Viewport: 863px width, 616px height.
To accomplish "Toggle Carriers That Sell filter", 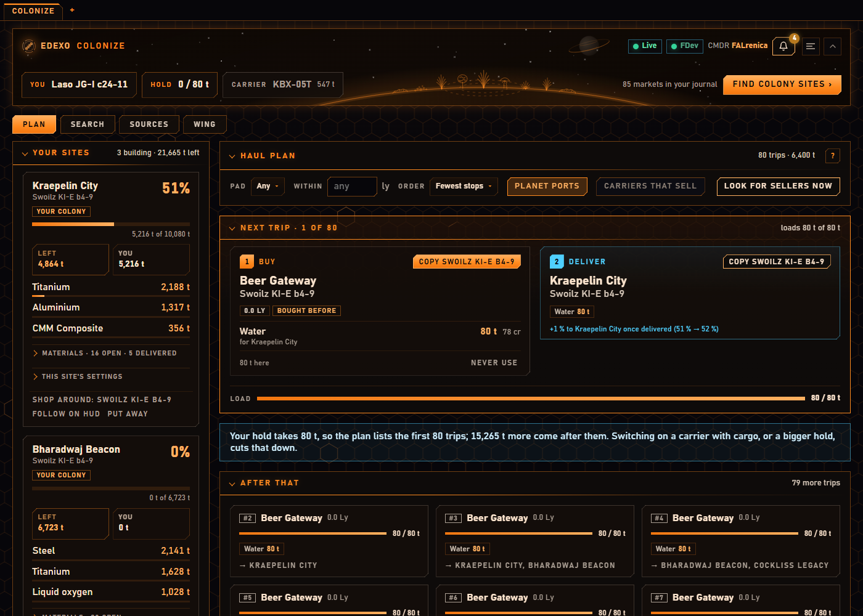I will pos(650,186).
